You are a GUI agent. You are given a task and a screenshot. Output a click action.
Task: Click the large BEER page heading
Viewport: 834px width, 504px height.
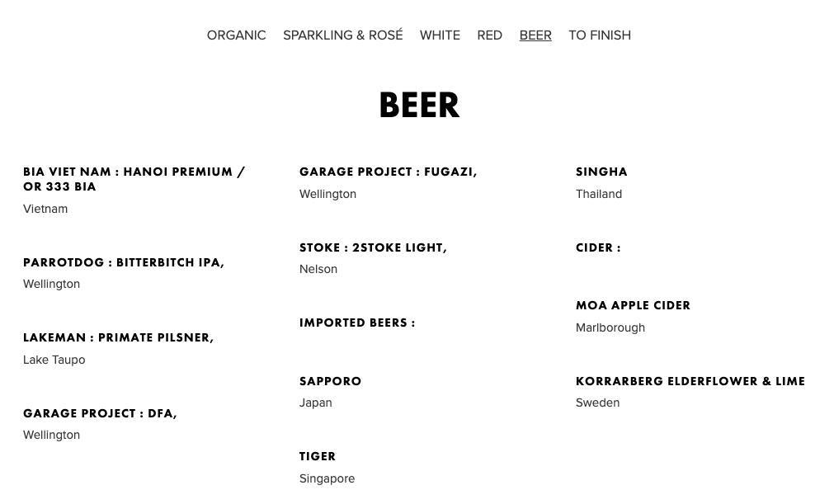point(418,106)
